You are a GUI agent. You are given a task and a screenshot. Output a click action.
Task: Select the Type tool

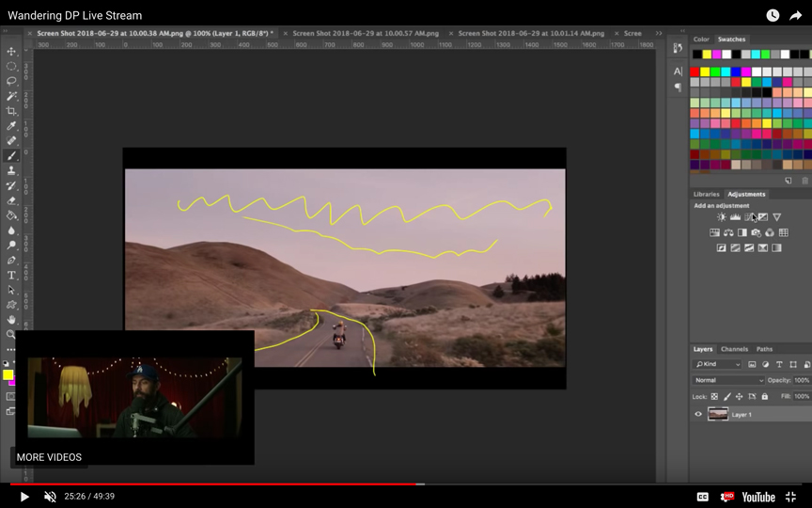coord(11,276)
